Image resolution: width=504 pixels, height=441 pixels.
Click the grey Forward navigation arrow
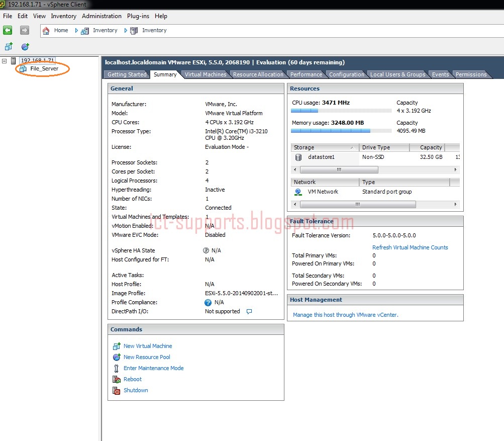[25, 30]
